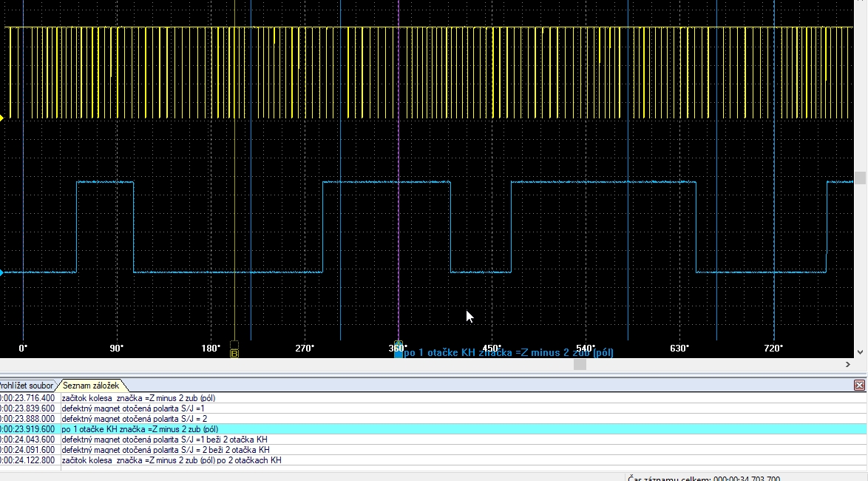Select highlighted bookmark 'po 1 otačke KH značka'

tap(140, 429)
